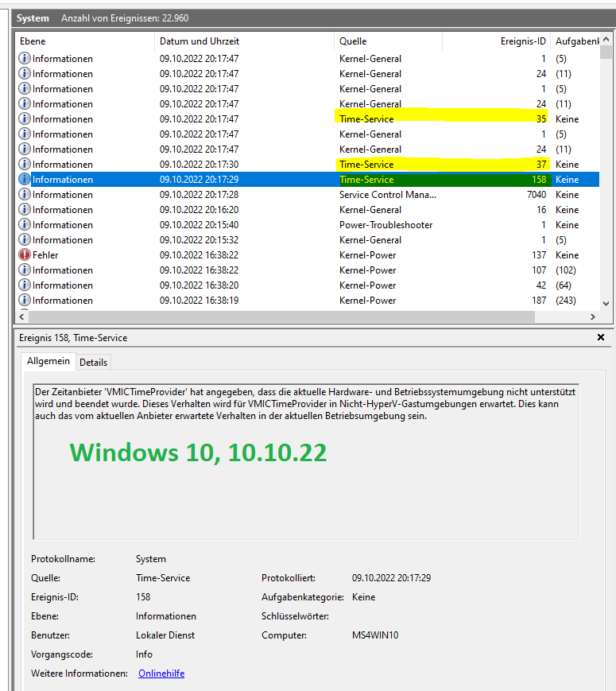Screen dimensions: 616x691
Task: Click the 'Ereignis 158, Time-Service' pane title
Action: [73, 338]
